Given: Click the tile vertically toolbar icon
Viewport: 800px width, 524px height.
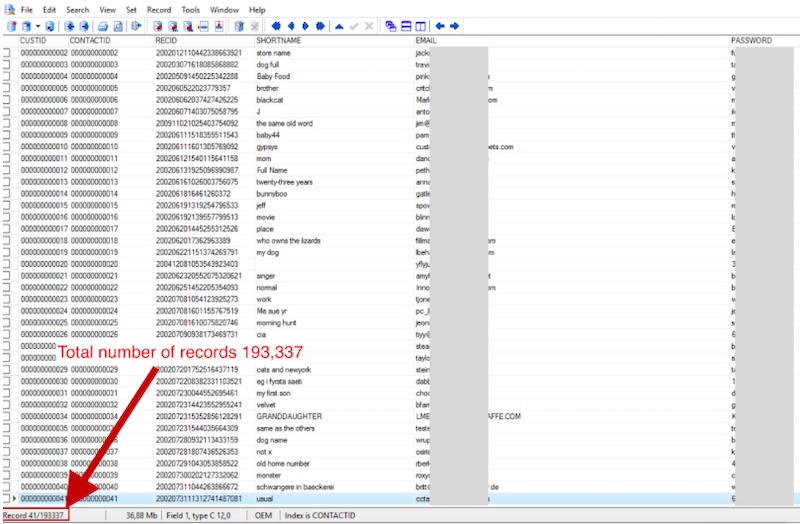Looking at the screenshot, I should click(420, 26).
